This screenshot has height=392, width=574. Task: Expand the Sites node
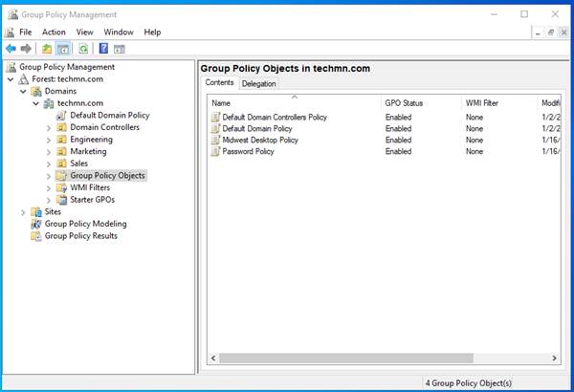tap(23, 212)
